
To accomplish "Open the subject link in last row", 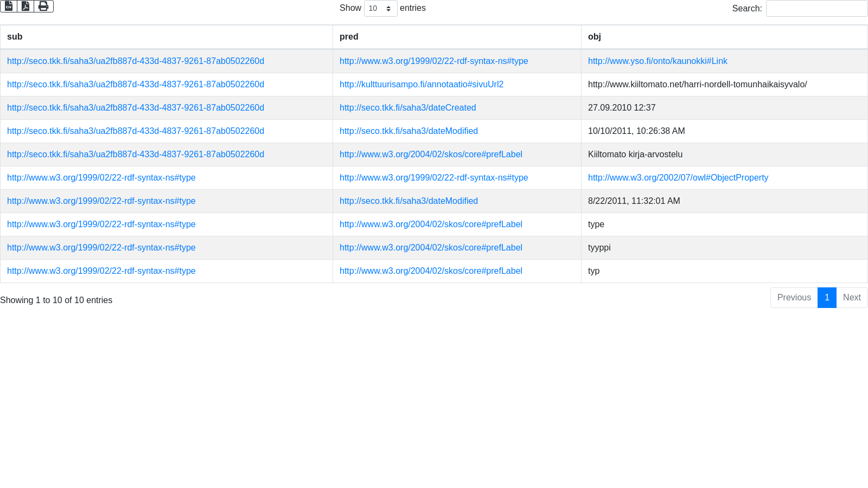I will (x=101, y=271).
